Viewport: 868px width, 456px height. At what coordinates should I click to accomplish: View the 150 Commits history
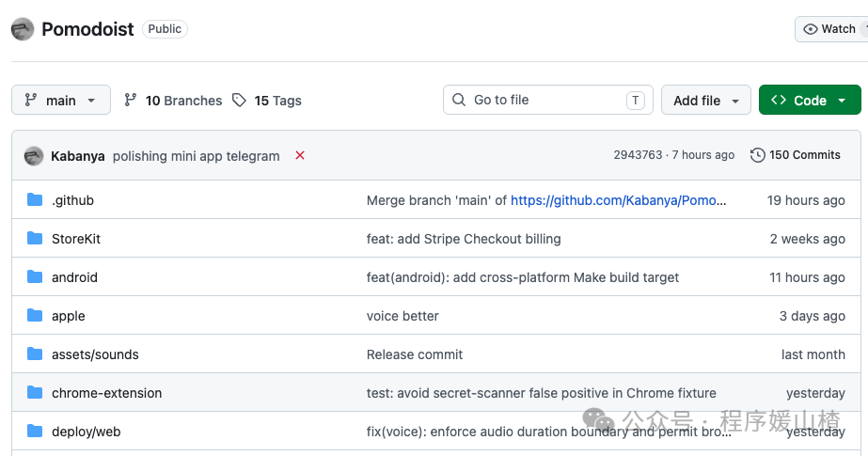(x=804, y=155)
